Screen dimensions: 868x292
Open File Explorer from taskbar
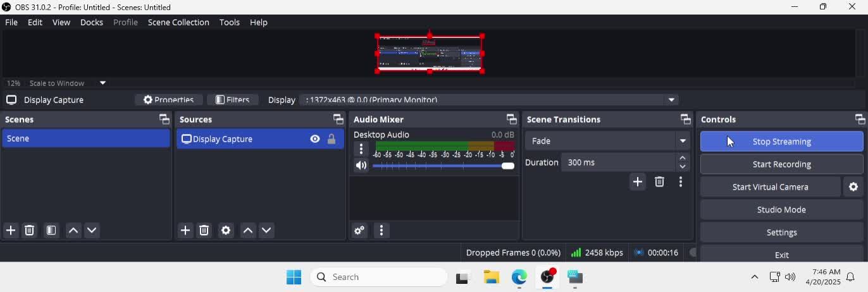pyautogui.click(x=492, y=277)
